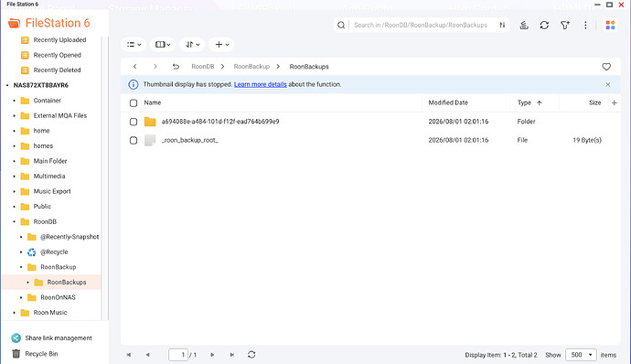Select the Public folder in tree
This screenshot has width=631, height=364.
tap(42, 207)
